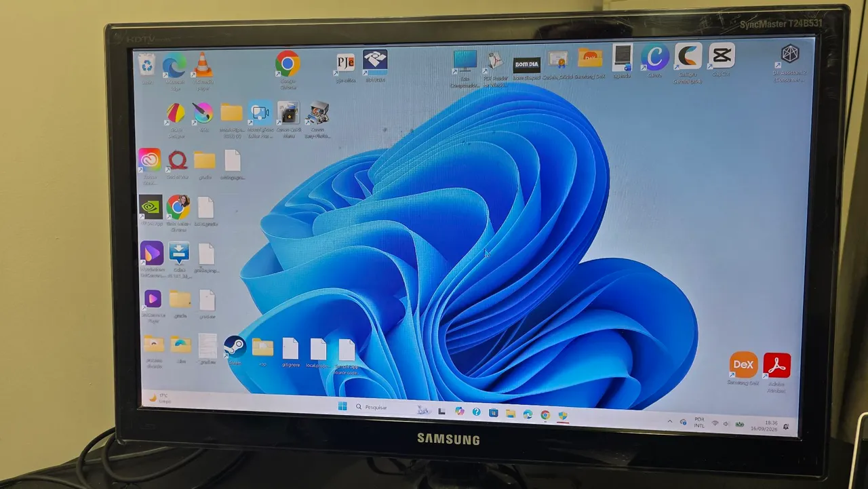Switch the POR INTL keyboard language indicator
Image resolution: width=868 pixels, height=489 pixels.
[x=699, y=422]
